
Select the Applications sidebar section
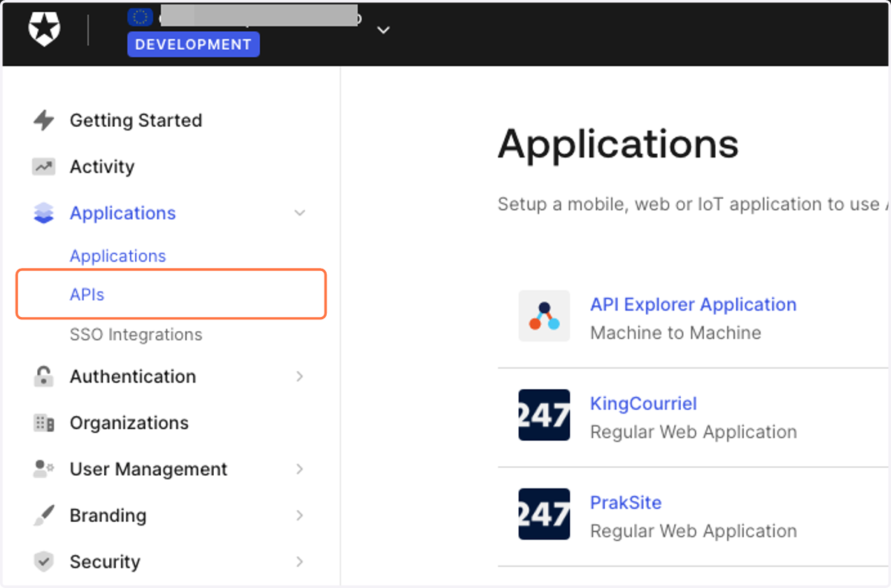coord(123,213)
